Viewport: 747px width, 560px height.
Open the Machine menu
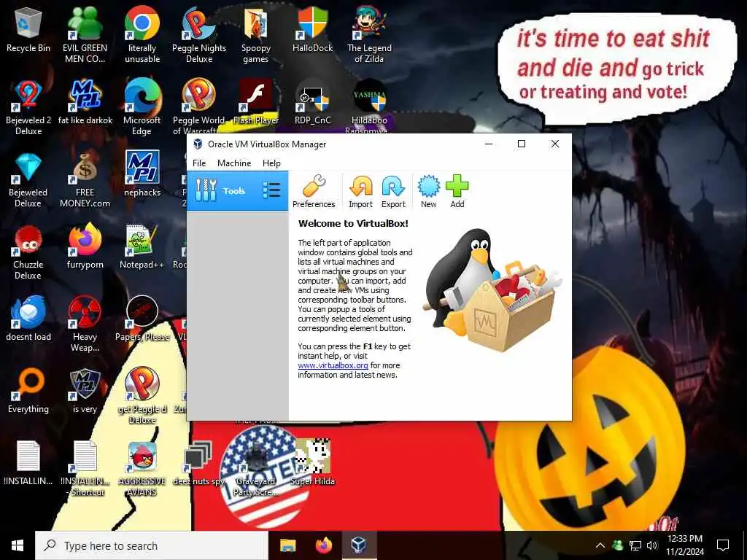(234, 163)
